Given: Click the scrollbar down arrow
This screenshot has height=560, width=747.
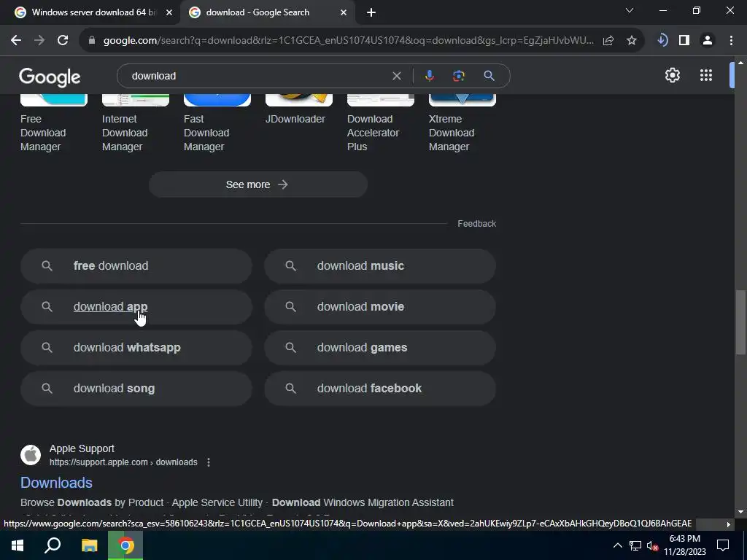Looking at the screenshot, I should click(x=740, y=513).
